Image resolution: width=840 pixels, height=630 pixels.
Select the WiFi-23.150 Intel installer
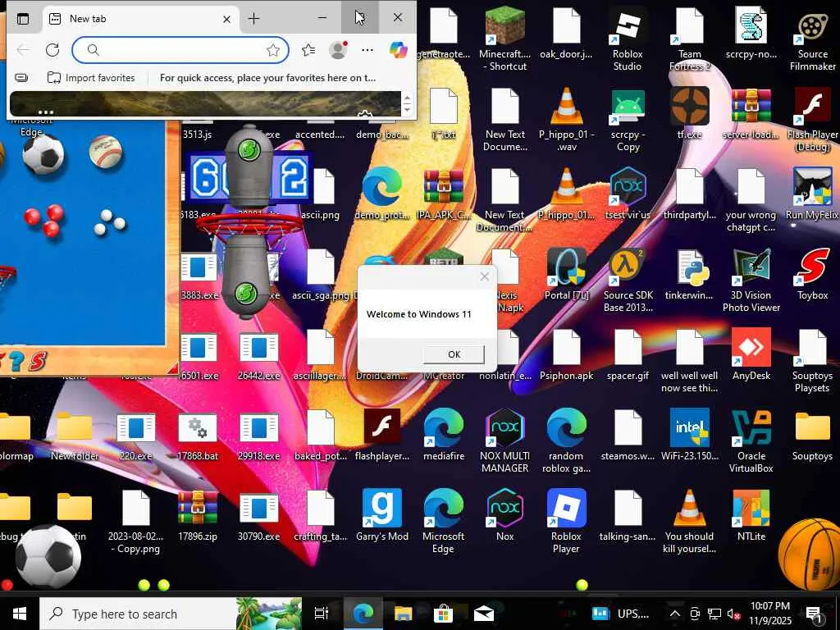[689, 435]
